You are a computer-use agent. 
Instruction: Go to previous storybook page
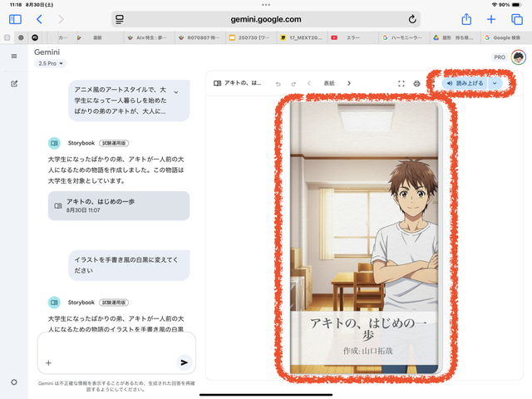tap(308, 83)
